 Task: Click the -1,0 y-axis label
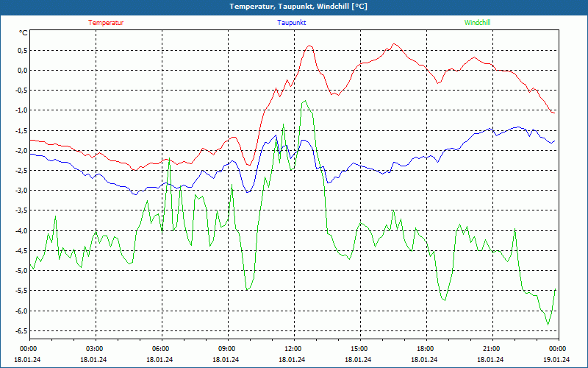tap(21, 110)
